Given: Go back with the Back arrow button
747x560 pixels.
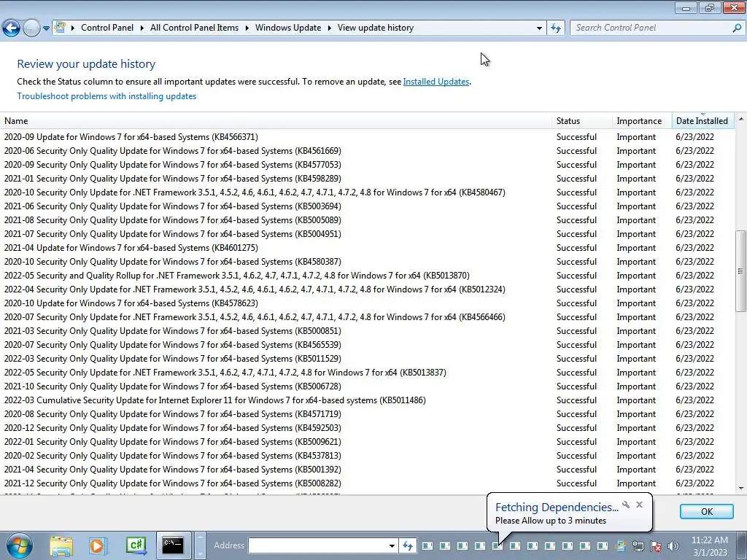Looking at the screenshot, I should click(12, 28).
